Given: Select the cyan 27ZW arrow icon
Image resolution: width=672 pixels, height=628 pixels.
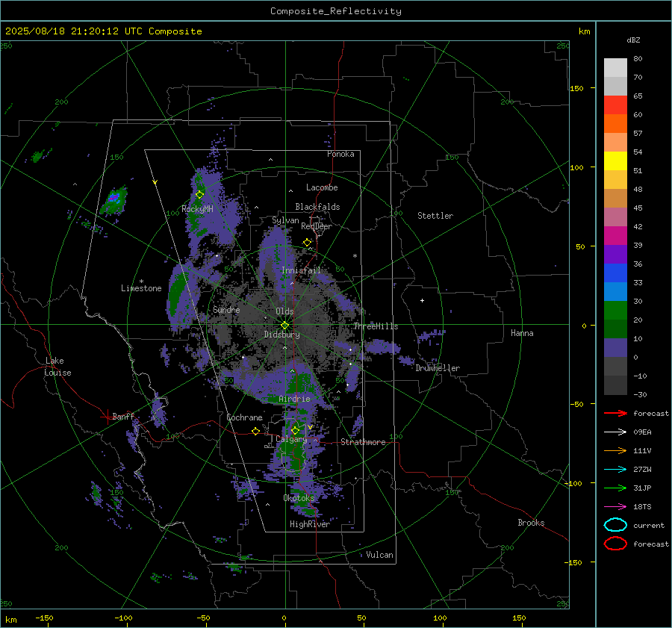Looking at the screenshot, I should tap(615, 470).
